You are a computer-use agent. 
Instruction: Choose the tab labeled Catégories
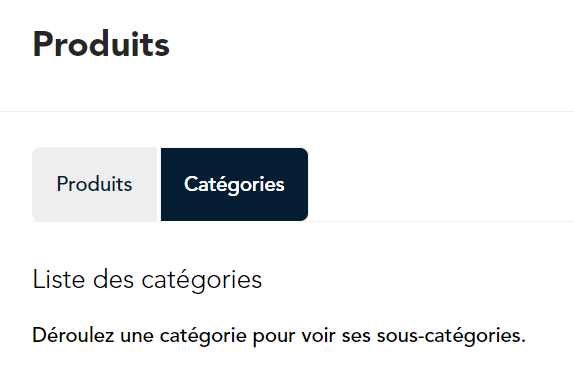pos(234,184)
